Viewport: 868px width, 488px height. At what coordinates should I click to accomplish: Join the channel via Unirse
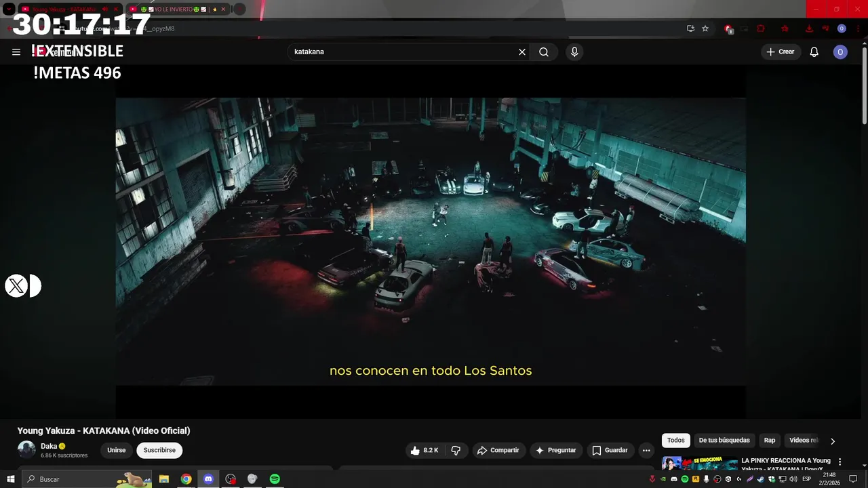pos(116,450)
